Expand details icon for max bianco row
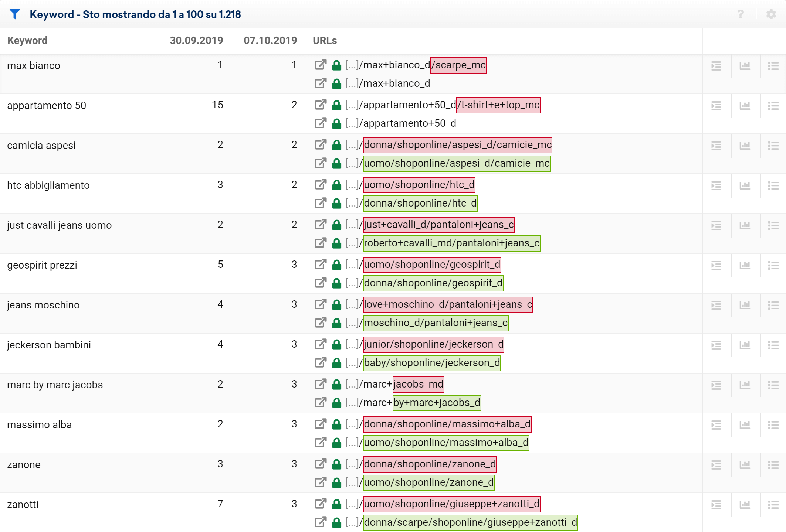The height and width of the screenshot is (532, 786). [x=716, y=66]
